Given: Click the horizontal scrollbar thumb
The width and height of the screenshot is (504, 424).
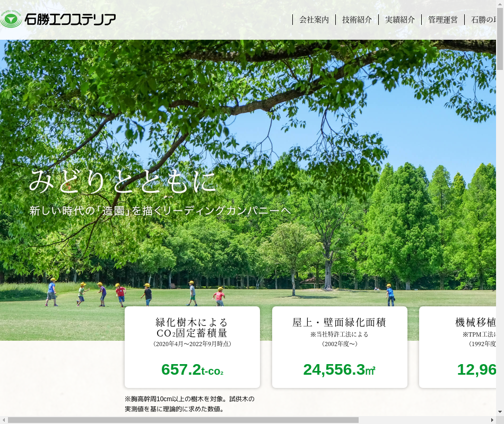Looking at the screenshot, I should [x=183, y=420].
